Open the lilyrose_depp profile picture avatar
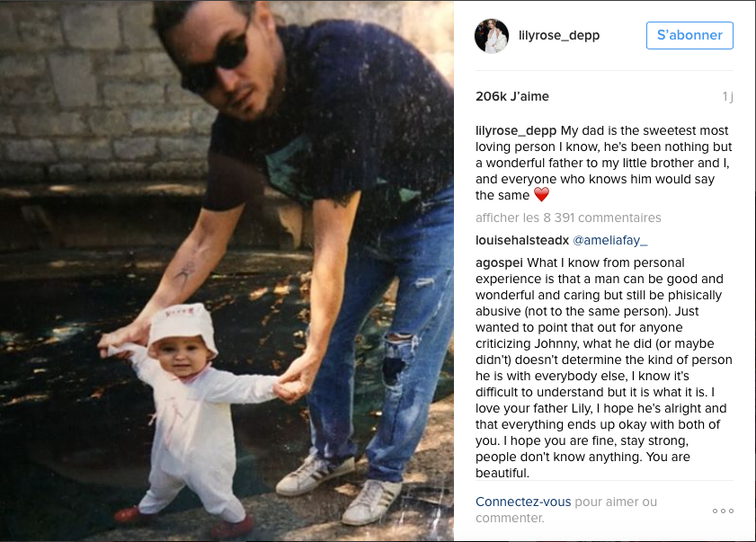Image resolution: width=756 pixels, height=542 pixels. pos(492,36)
